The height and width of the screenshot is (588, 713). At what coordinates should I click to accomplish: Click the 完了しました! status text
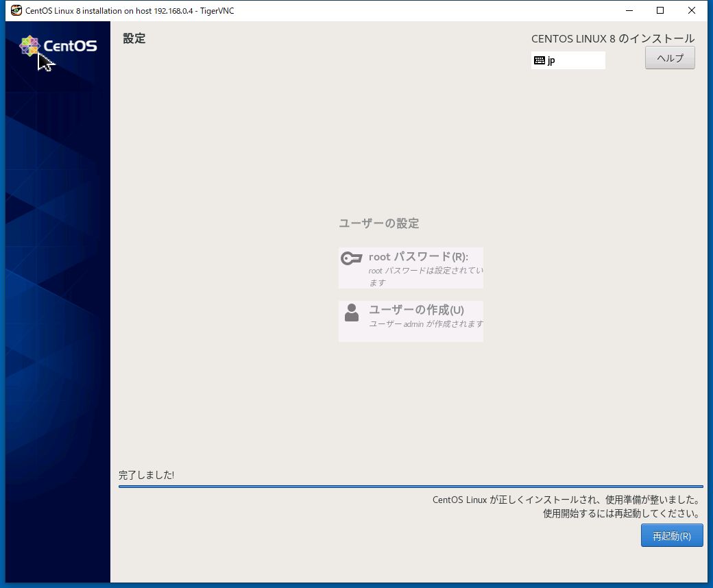pyautogui.click(x=147, y=475)
